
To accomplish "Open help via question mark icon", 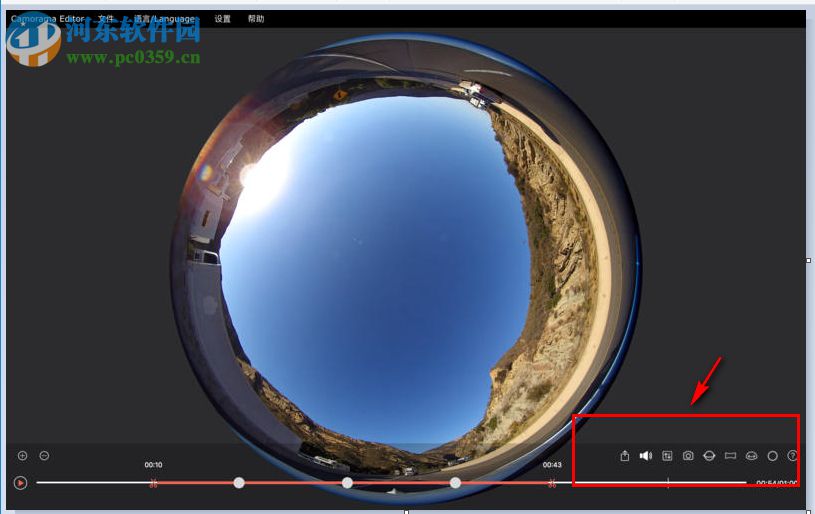I will (793, 456).
